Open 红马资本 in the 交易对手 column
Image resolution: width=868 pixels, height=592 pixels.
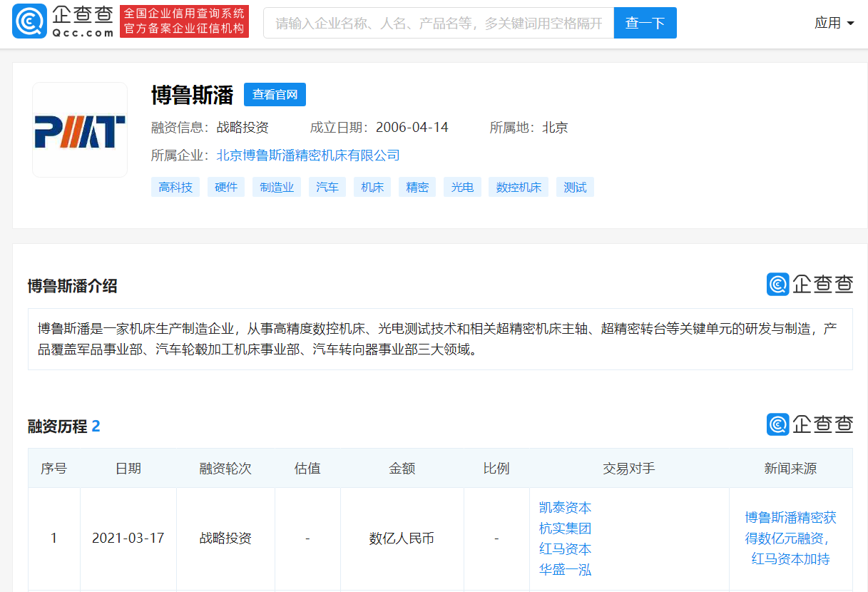[x=565, y=549]
